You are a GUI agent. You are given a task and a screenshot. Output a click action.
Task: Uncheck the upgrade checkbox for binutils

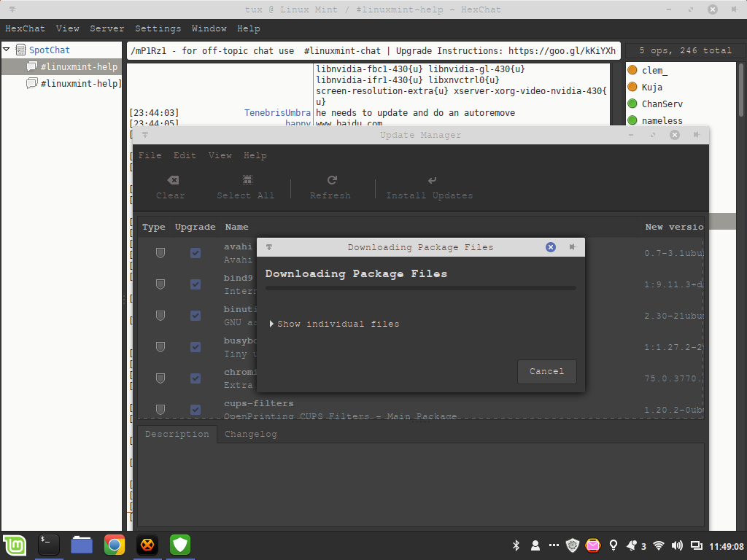coord(196,316)
